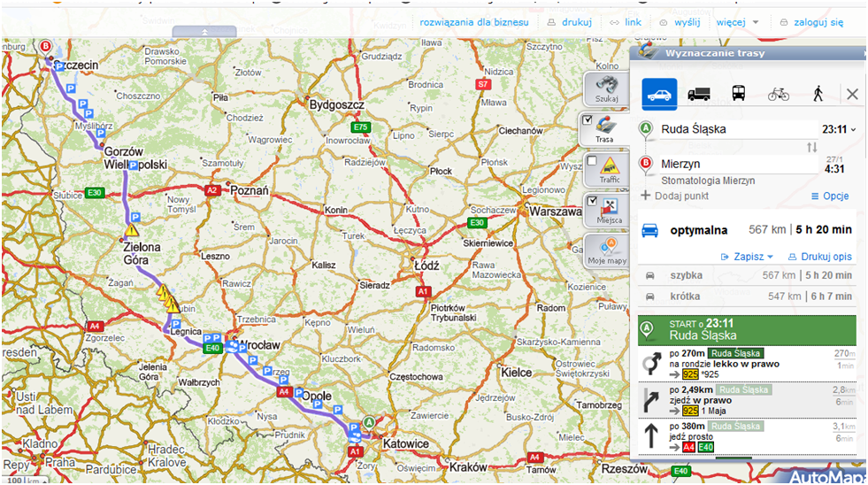
Task: Click the Mierzyn destination field
Action: pyautogui.click(x=739, y=165)
